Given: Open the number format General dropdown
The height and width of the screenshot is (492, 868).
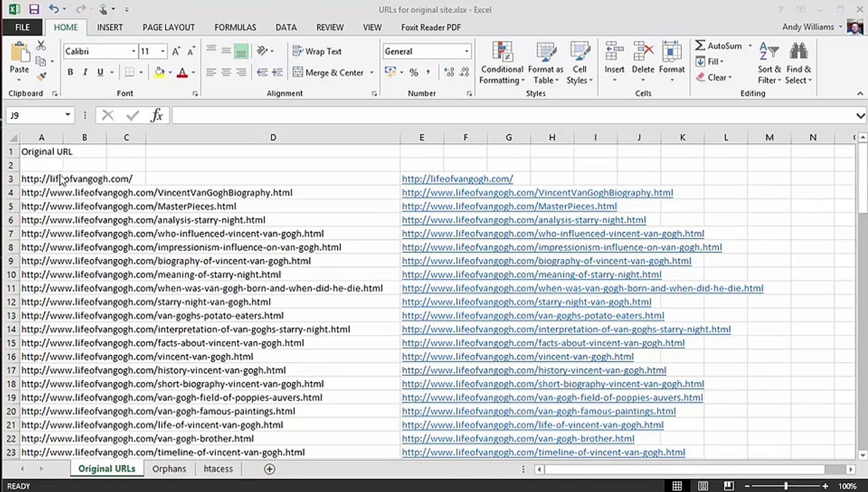Looking at the screenshot, I should point(466,51).
